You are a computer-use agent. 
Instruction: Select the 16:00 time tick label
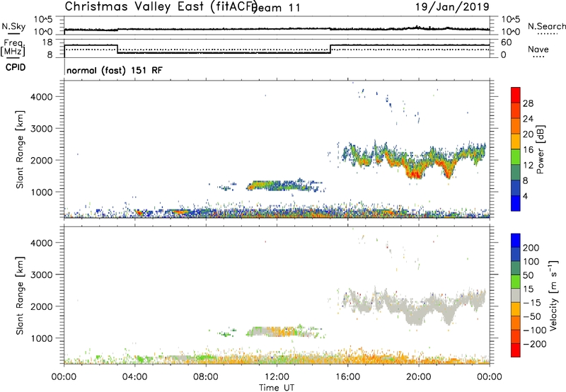tap(347, 377)
